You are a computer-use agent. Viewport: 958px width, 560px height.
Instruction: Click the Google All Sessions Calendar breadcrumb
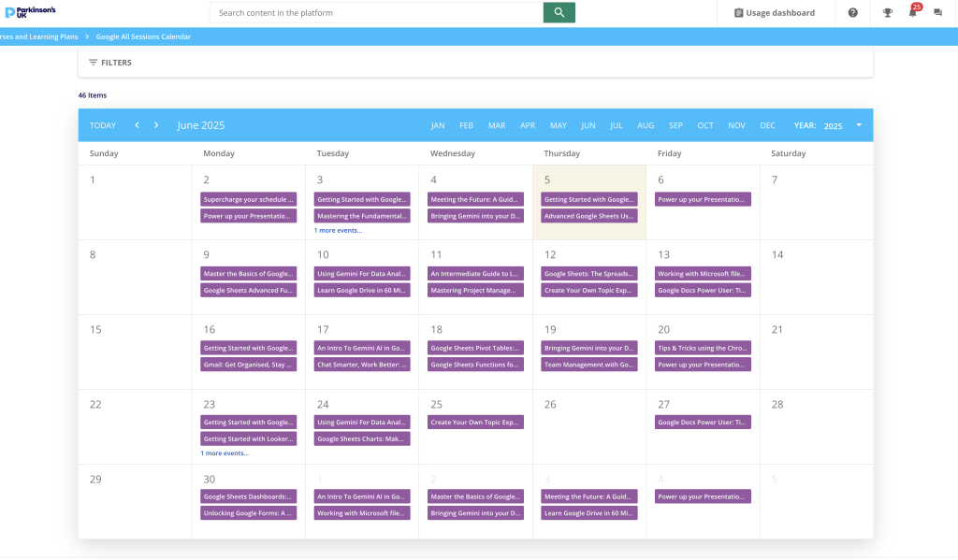coord(143,36)
